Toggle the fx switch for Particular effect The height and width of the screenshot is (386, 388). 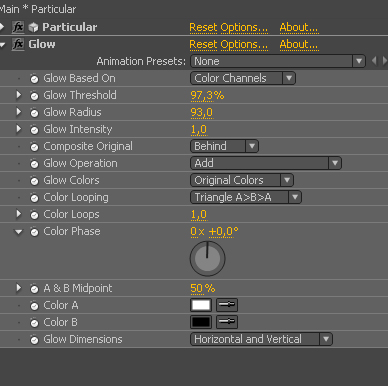point(18,27)
